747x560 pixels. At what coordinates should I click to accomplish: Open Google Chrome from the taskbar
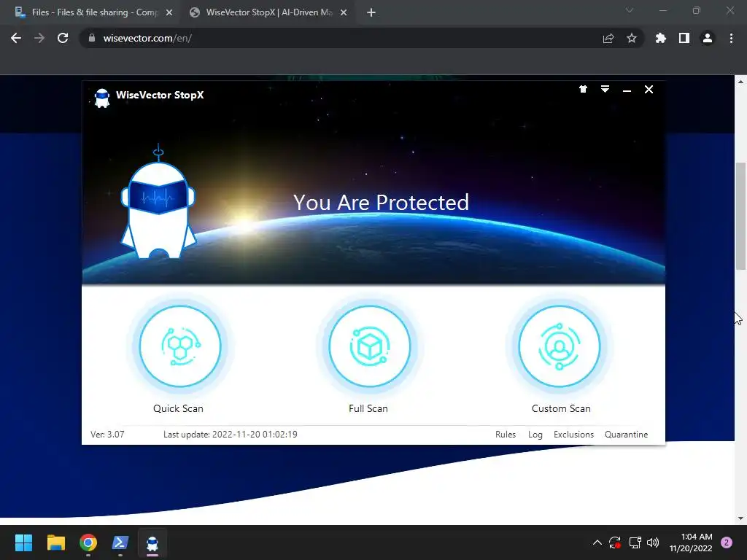coord(88,542)
